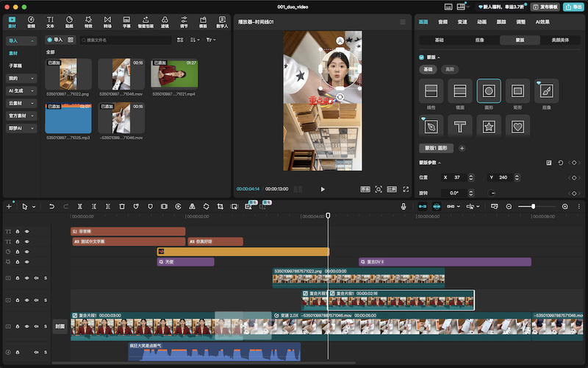Add a new mask with plus icon

point(462,148)
